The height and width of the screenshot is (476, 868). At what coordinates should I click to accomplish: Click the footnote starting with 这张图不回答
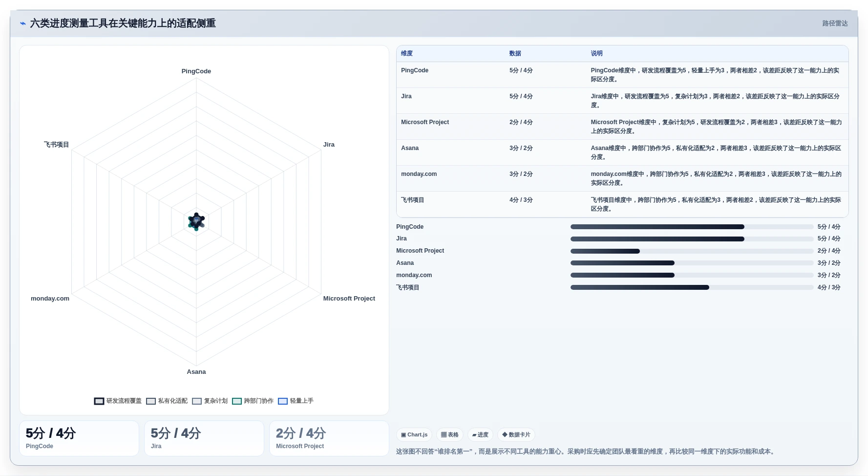[x=586, y=452]
